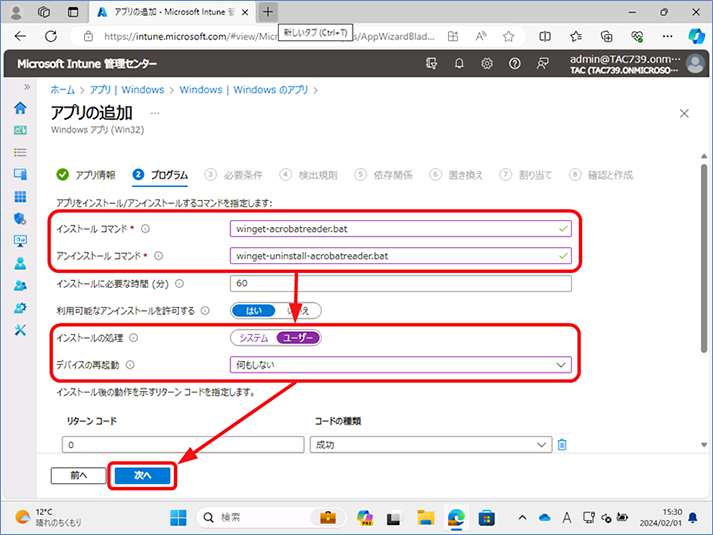Image resolution: width=713 pixels, height=535 pixels.
Task: Open Apps grid icon in sidebar
Action: (20, 196)
